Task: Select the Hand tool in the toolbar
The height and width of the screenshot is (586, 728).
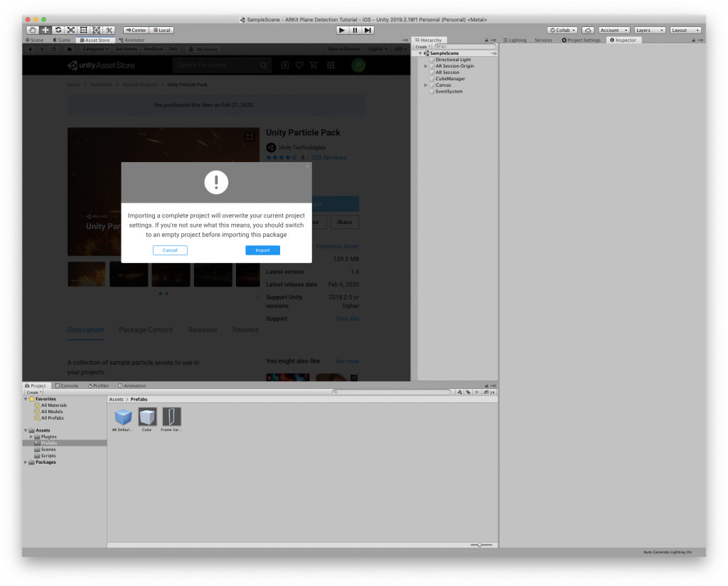Action: tap(33, 30)
